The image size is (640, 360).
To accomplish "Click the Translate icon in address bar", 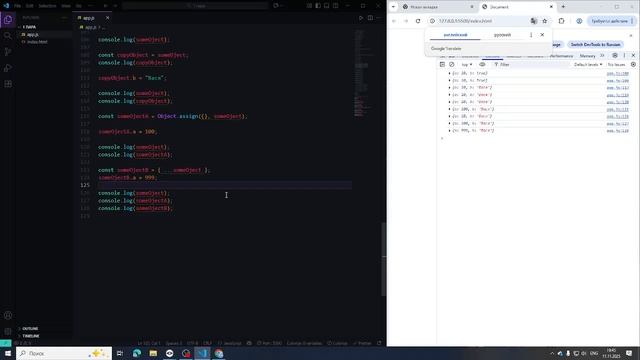I will click(533, 21).
